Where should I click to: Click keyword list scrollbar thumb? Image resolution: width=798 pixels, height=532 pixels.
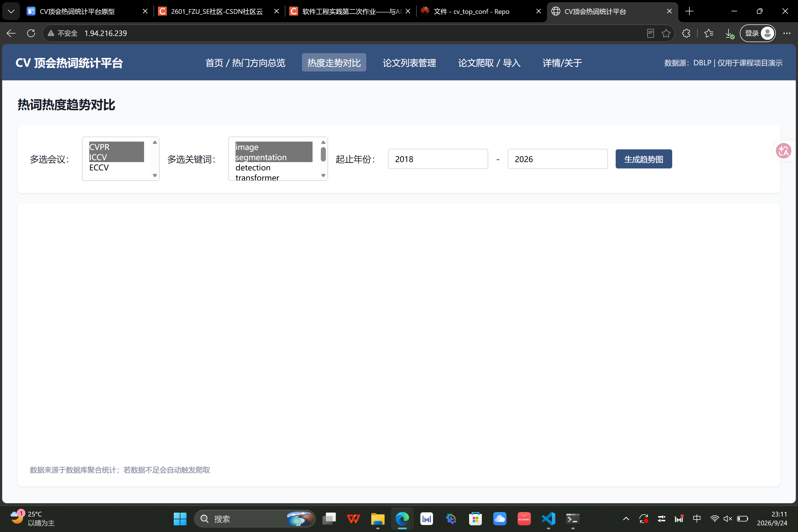323,155
